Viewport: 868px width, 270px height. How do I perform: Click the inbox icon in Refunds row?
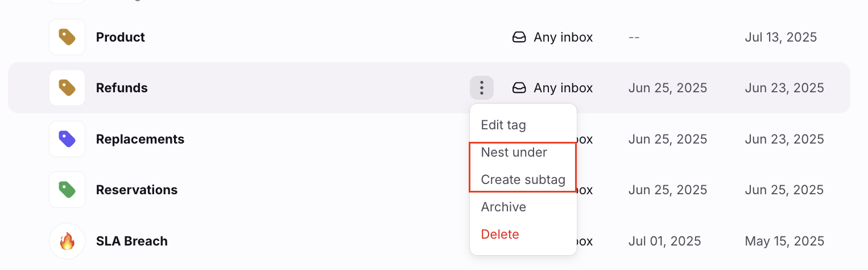[519, 88]
